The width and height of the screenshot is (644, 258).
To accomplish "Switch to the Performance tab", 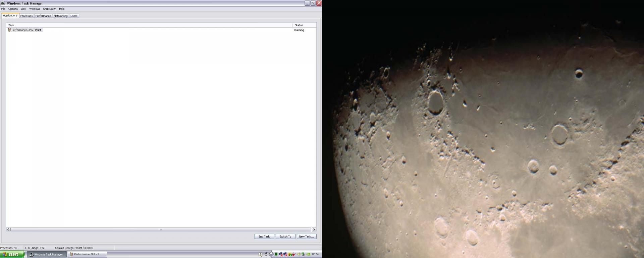I will 43,16.
